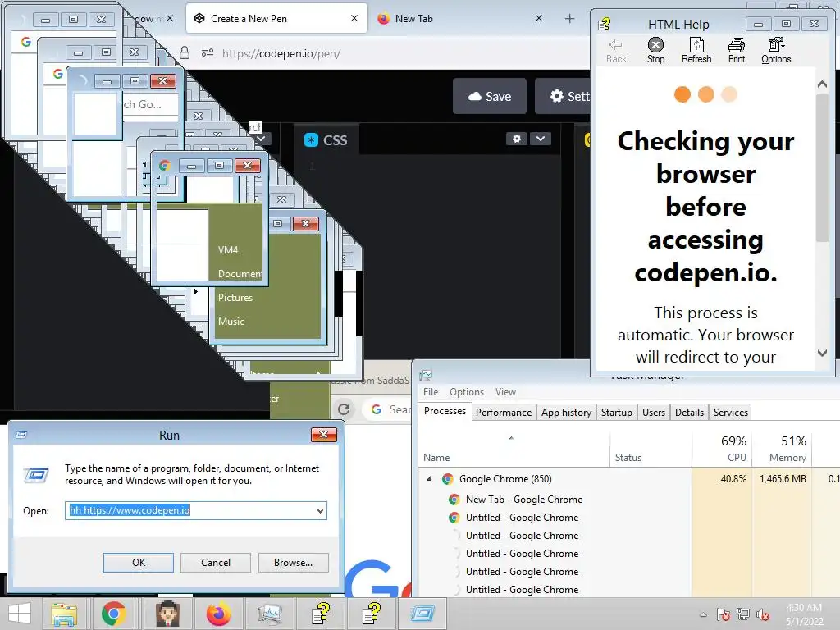Select Processes tab in Task Manager
The width and height of the screenshot is (840, 630).
(445, 411)
